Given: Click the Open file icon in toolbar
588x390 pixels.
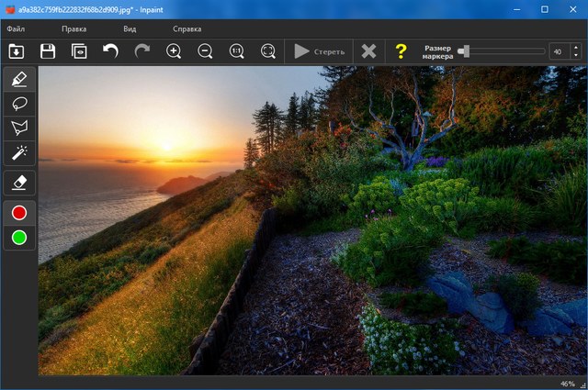Looking at the screenshot, I should pyautogui.click(x=17, y=51).
